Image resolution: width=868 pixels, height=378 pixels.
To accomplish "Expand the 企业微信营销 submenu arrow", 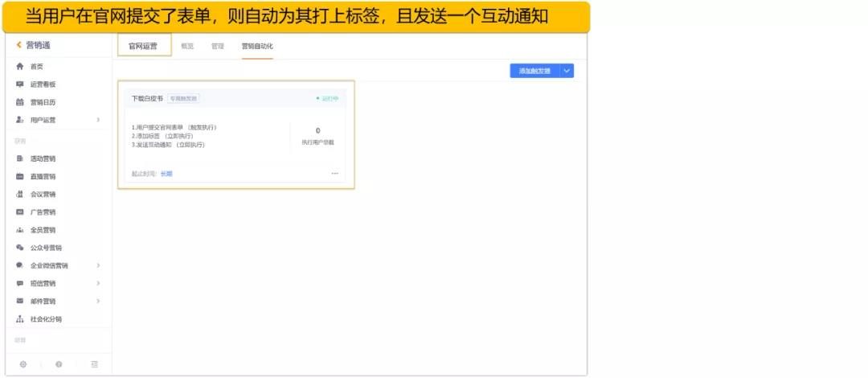I will point(98,265).
